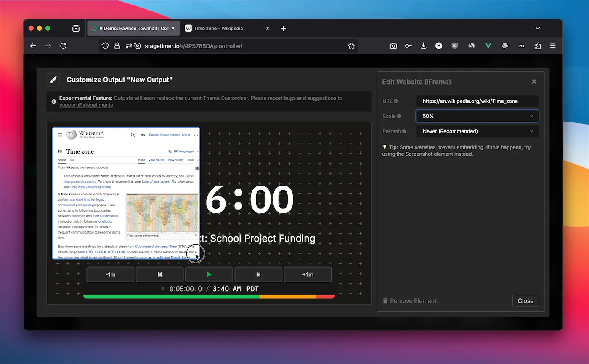This screenshot has height=364, width=589.
Task: Click the info icon next to URL
Action: click(396, 101)
